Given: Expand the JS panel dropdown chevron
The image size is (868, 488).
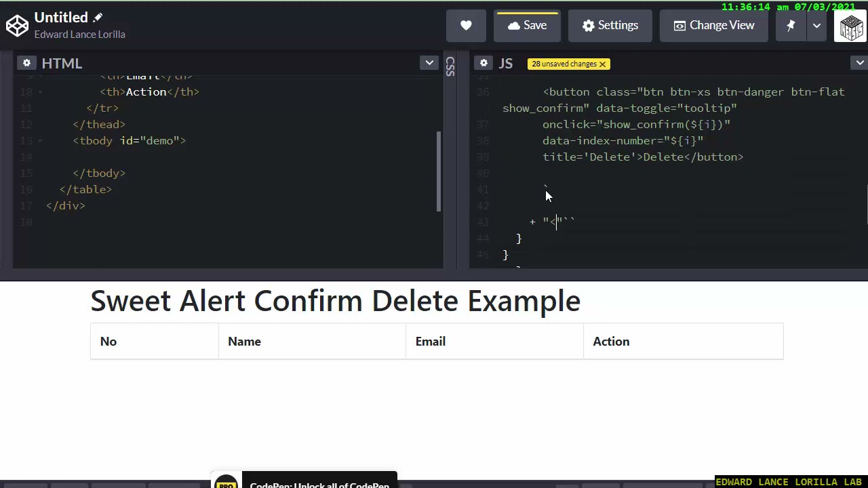Looking at the screenshot, I should (x=859, y=63).
